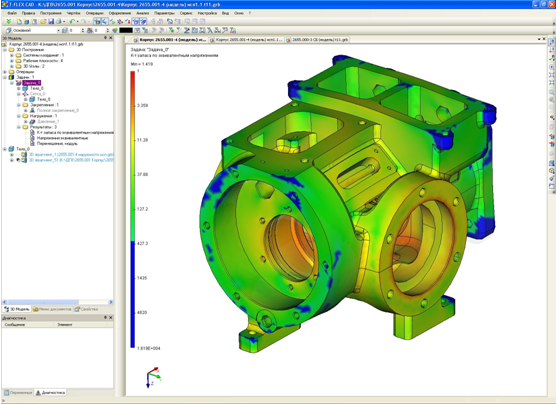Select the active Корпус 2655.001-4 document tab

point(169,40)
